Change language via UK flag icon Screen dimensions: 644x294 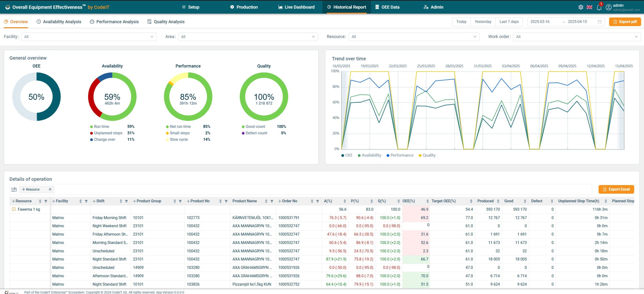589,7
